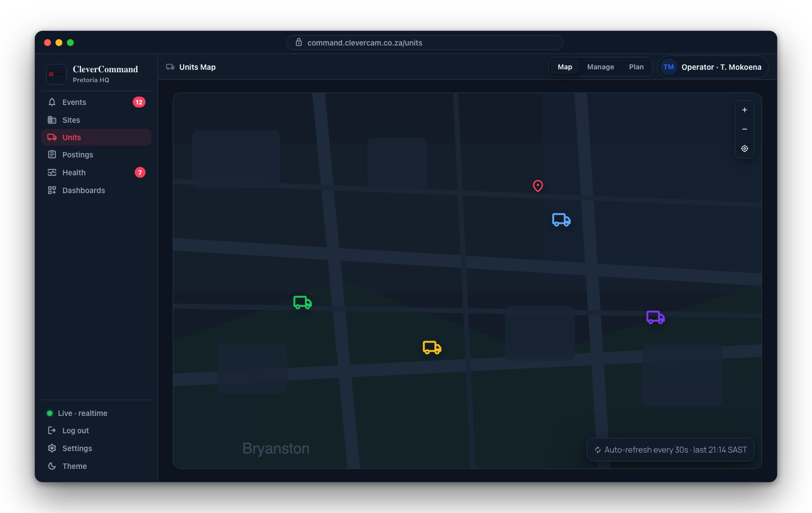The width and height of the screenshot is (812, 513).
Task: Switch to the Map tab
Action: tap(565, 67)
